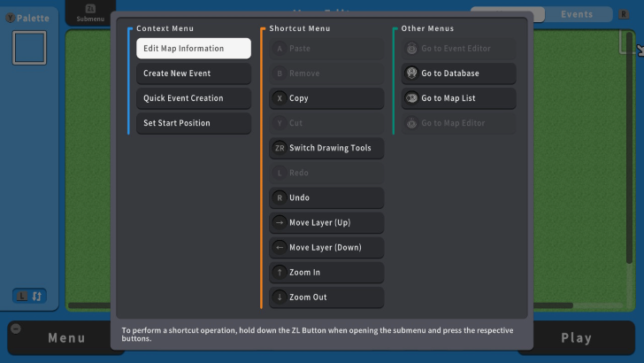
Task: Click the Menu button
Action: 66,338
